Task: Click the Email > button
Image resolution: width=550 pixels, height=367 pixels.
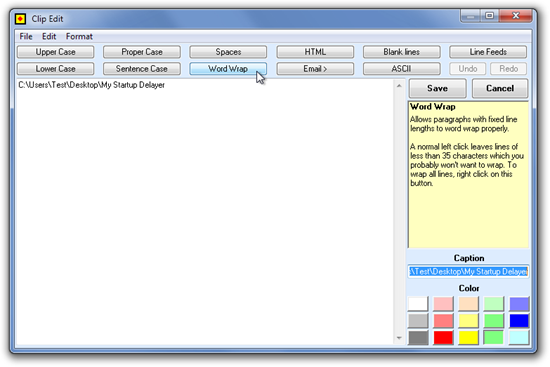Action: point(315,69)
